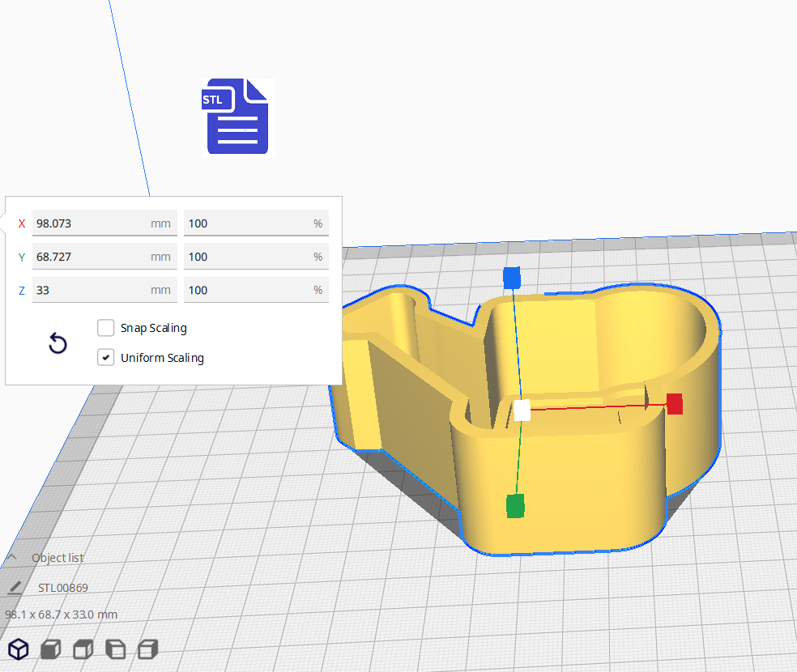
Task: Switch to the top view icon
Action: [82, 649]
